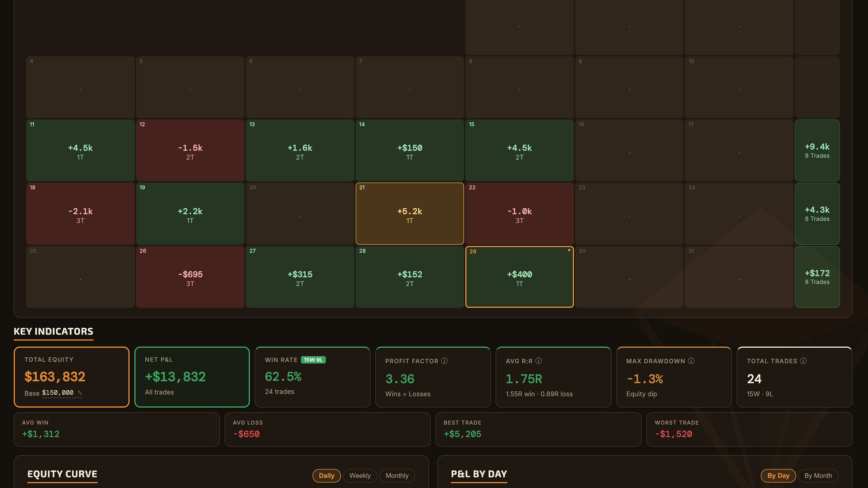The image size is (868, 488).
Task: Click the Avg R:R info icon
Action: pos(538,361)
